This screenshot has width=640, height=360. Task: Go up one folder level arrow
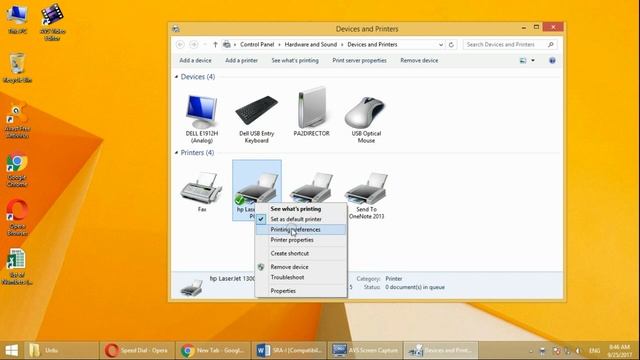click(215, 44)
